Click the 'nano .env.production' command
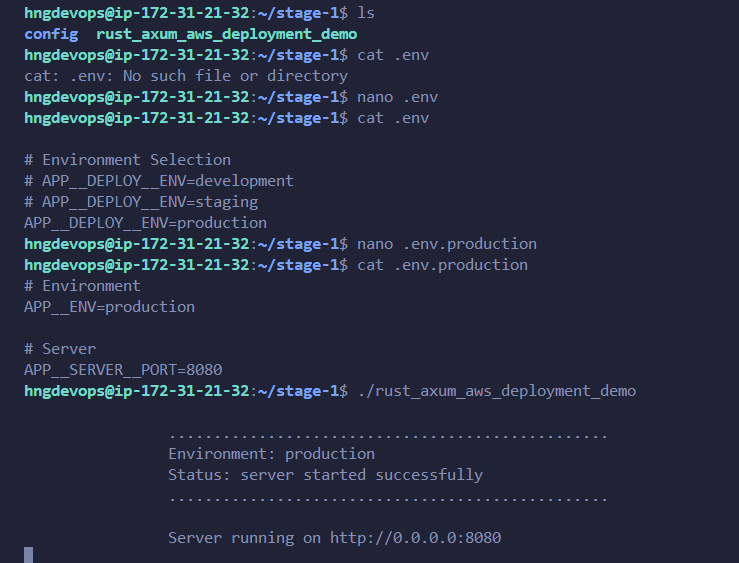The image size is (739, 563). point(447,244)
